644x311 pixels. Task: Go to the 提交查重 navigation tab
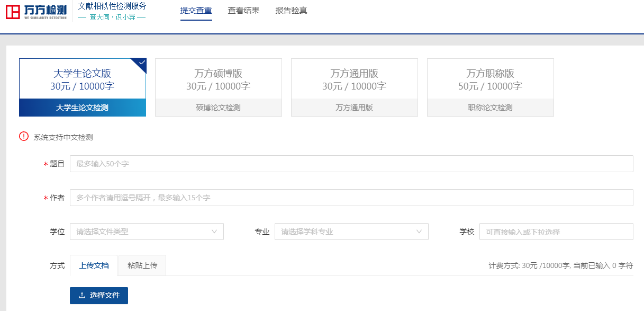point(196,11)
